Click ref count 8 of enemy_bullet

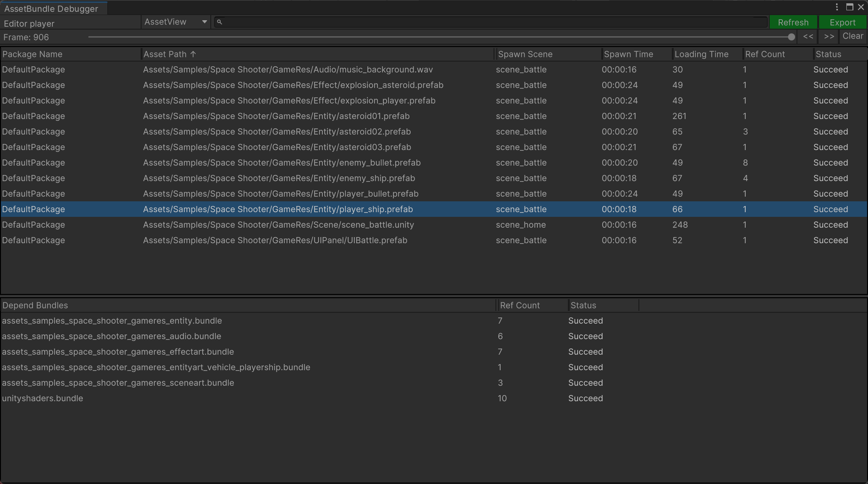(x=745, y=163)
